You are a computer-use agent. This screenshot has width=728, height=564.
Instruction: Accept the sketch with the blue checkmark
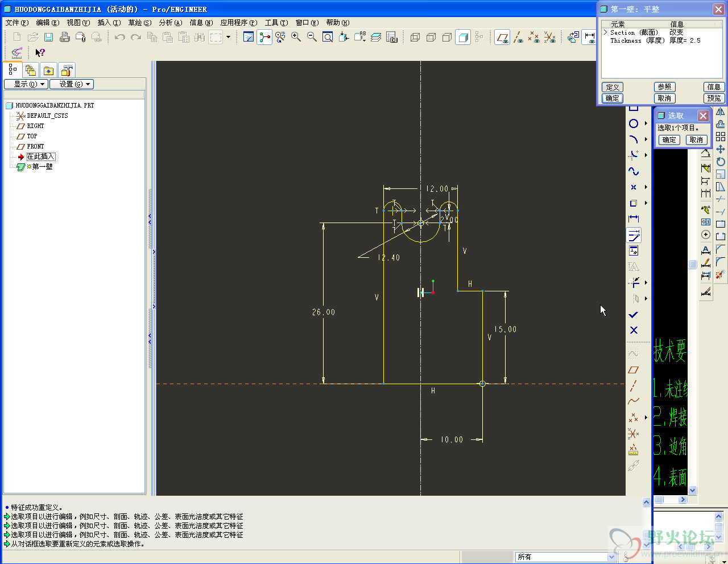click(x=634, y=315)
